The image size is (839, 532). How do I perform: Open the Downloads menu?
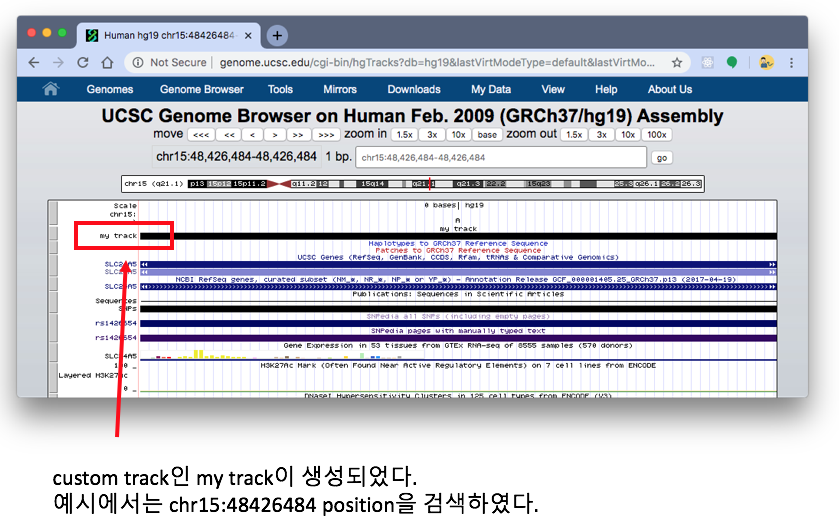414,89
